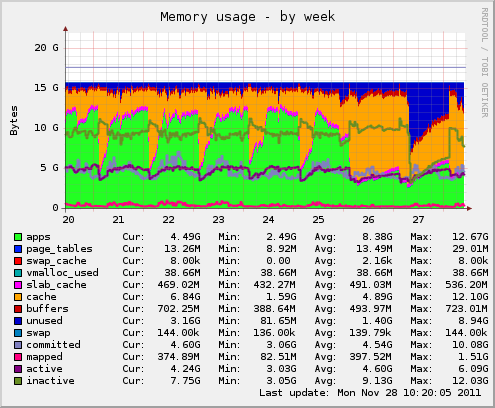Click the dark blue unused legend swatch
This screenshot has height=408, width=495.
point(18,321)
